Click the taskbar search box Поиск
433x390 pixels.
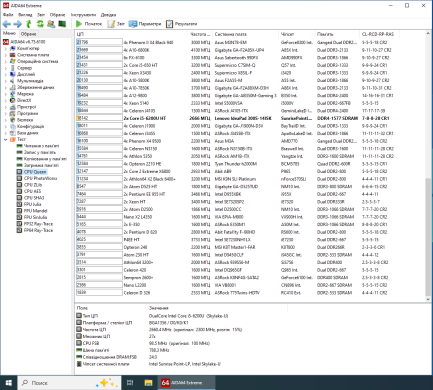click(x=69, y=383)
